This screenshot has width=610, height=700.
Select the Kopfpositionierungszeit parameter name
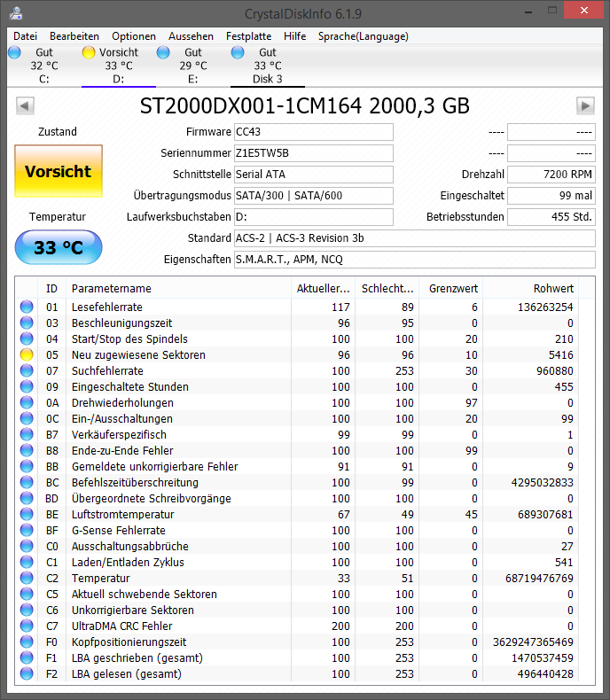[129, 642]
